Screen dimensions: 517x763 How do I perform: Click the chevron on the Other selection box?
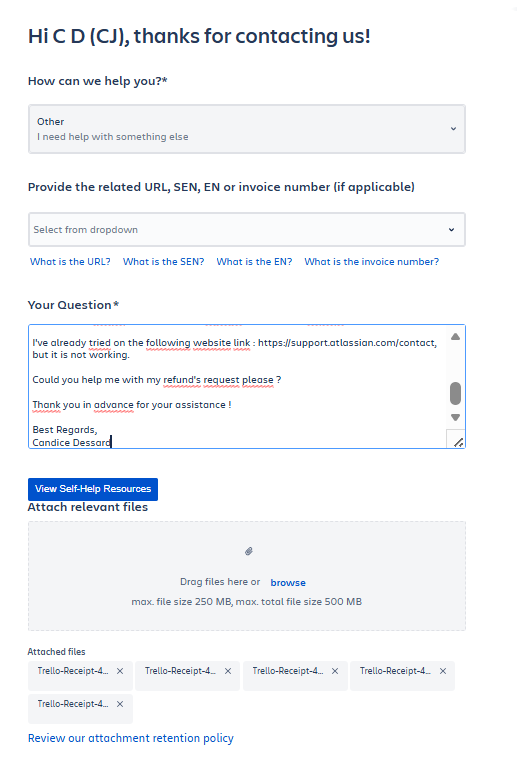coord(453,129)
